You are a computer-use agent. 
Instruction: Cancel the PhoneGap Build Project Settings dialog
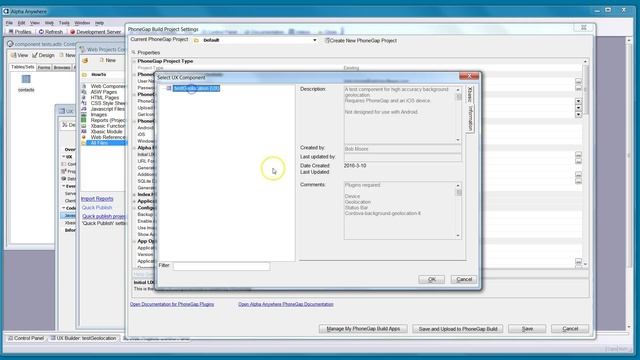click(570, 329)
